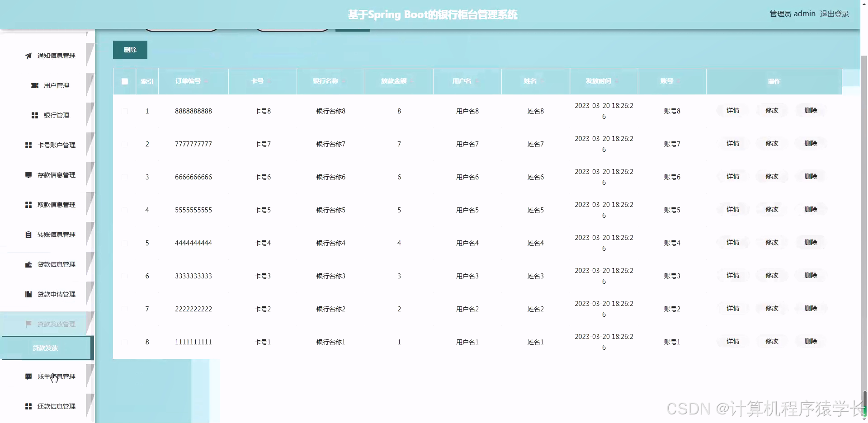
Task: Click the 贷款申请管理 bar-chart icon
Action: (x=28, y=294)
